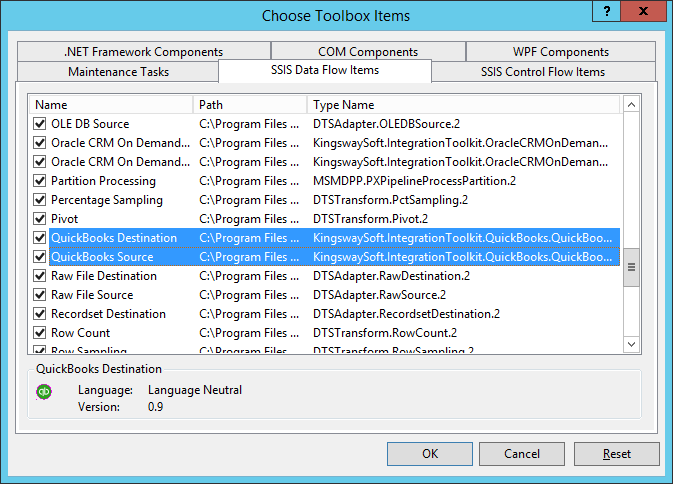Click the vertical scrollbar thumb
The height and width of the screenshot is (484, 673).
click(x=631, y=267)
